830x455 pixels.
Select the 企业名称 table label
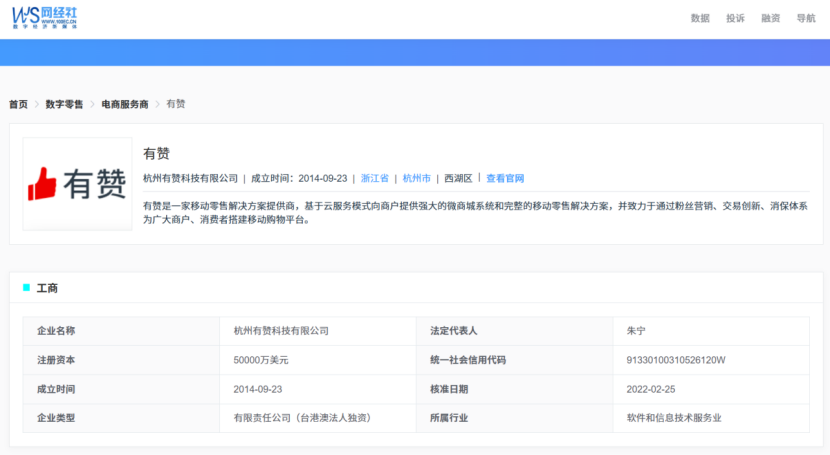pyautogui.click(x=56, y=331)
